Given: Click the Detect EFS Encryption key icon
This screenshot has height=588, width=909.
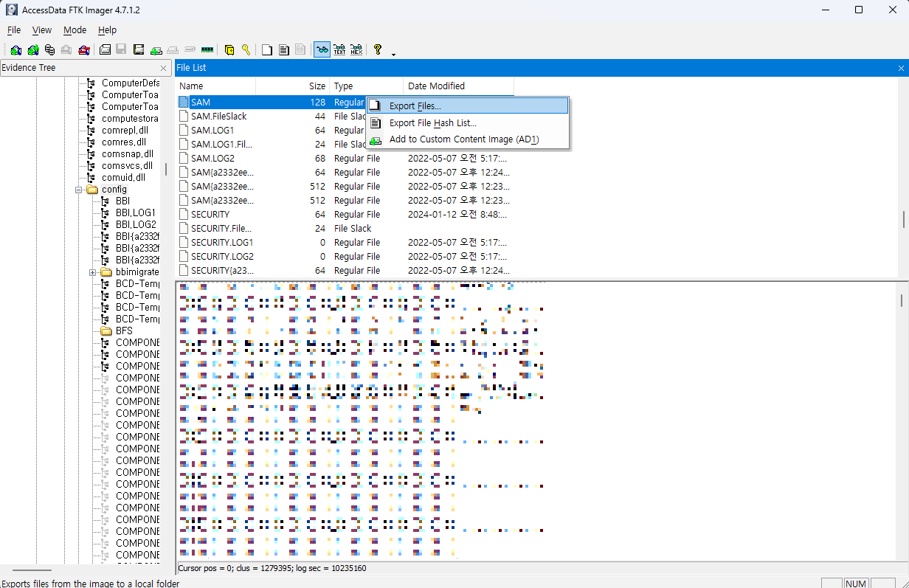Looking at the screenshot, I should pyautogui.click(x=246, y=49).
